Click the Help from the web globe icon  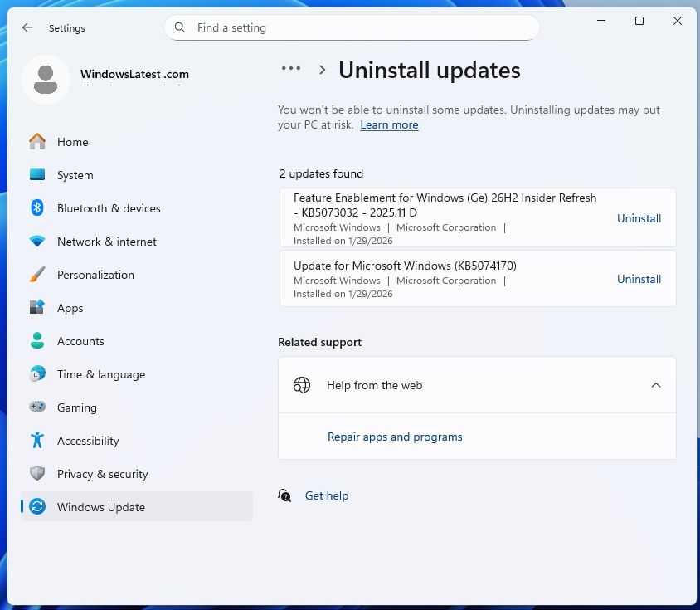[x=301, y=384]
